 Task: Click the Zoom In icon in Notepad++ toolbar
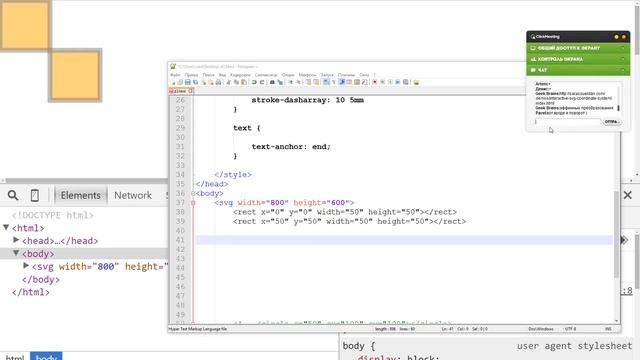pyautogui.click(x=291, y=82)
